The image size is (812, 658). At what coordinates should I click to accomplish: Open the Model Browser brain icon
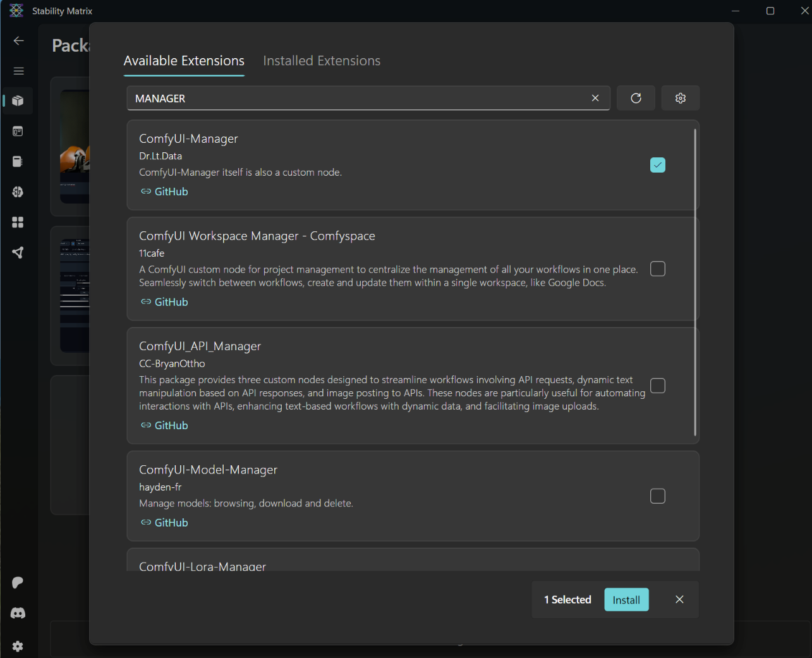[18, 192]
